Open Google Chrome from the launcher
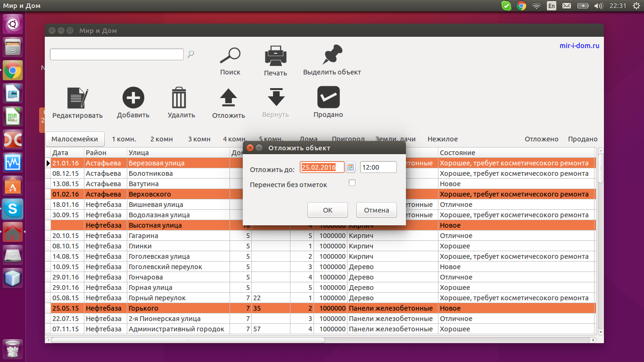This screenshot has height=362, width=644. (13, 71)
